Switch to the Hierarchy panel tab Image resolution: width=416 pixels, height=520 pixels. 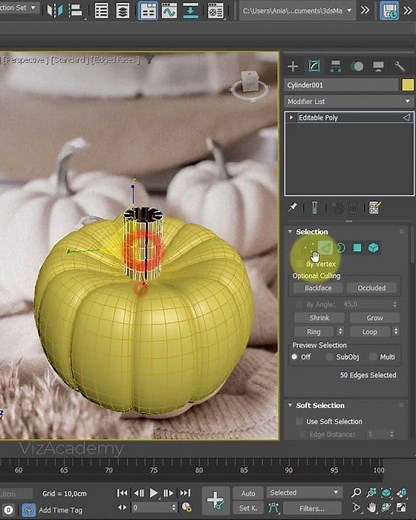(x=335, y=66)
